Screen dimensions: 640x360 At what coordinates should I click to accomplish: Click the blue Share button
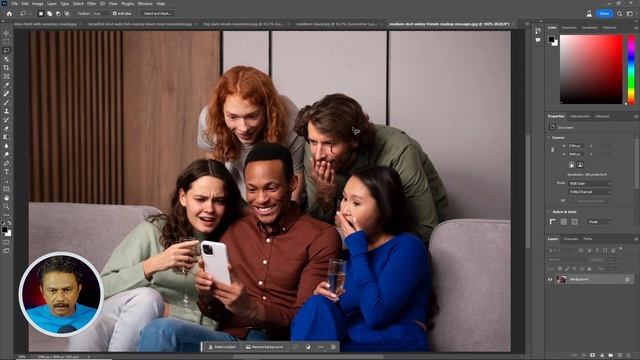pos(604,13)
